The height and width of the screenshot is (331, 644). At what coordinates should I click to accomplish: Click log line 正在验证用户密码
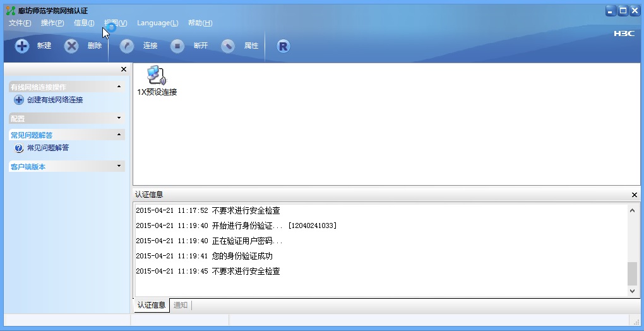click(x=209, y=241)
